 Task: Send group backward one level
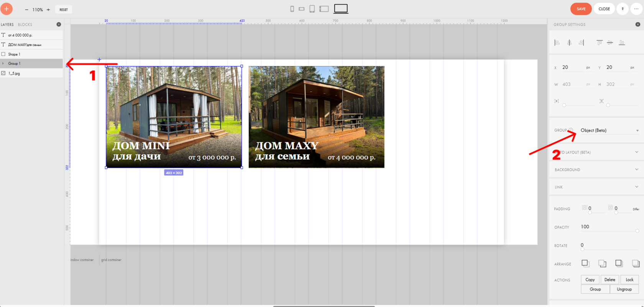[602, 263]
